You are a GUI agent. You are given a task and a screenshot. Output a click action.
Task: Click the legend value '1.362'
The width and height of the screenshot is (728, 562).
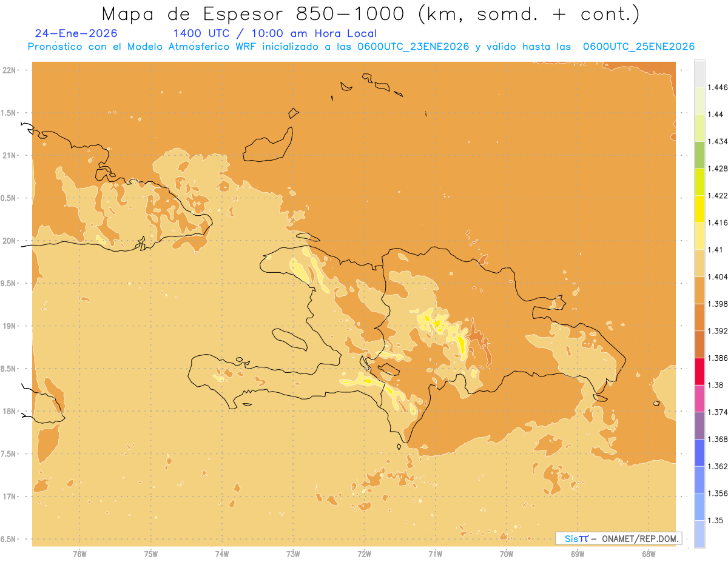click(717, 466)
